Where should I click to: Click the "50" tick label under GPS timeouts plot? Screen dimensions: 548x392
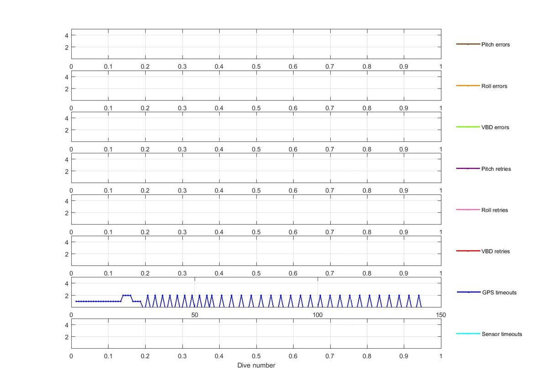(x=195, y=315)
